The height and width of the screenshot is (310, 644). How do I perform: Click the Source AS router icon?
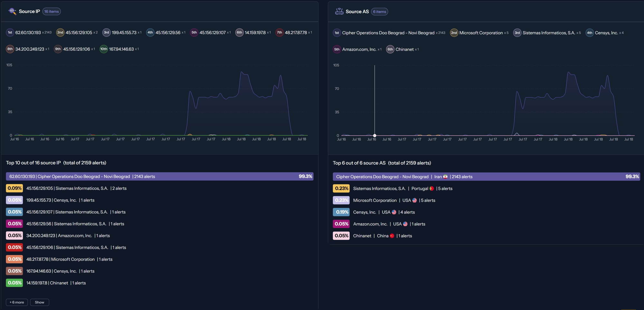pos(339,11)
